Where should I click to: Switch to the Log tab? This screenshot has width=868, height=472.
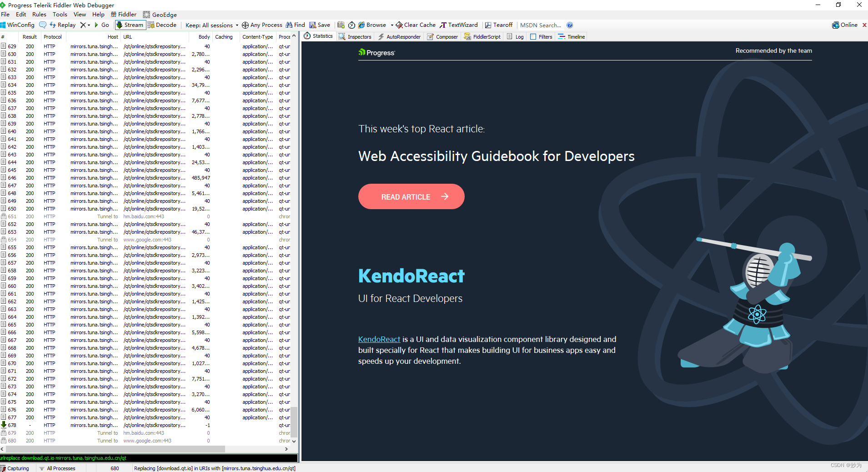516,37
